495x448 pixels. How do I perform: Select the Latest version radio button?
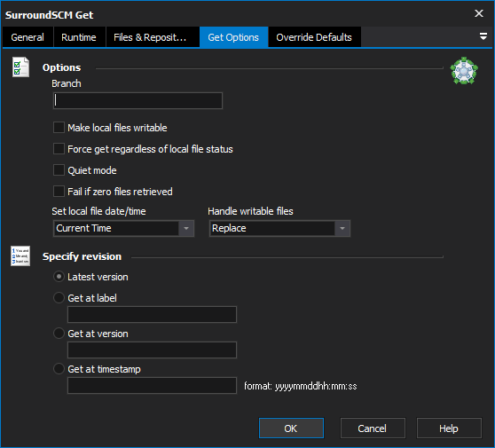(x=59, y=277)
